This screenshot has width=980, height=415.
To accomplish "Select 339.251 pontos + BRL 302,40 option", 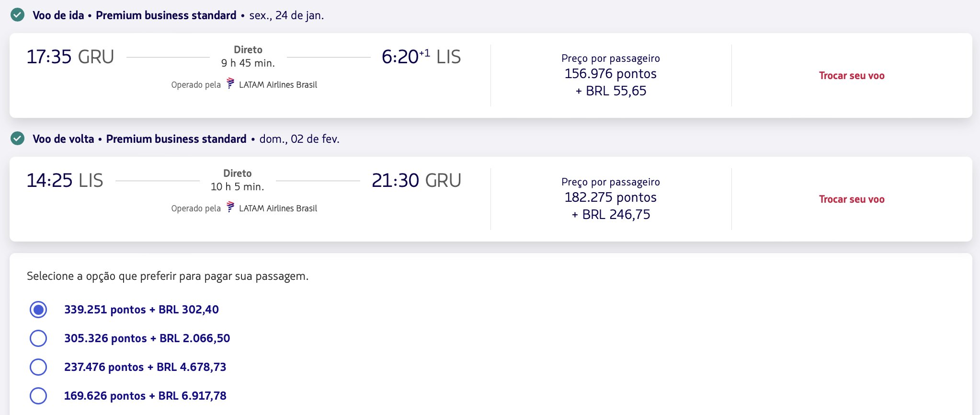I will [x=38, y=310].
